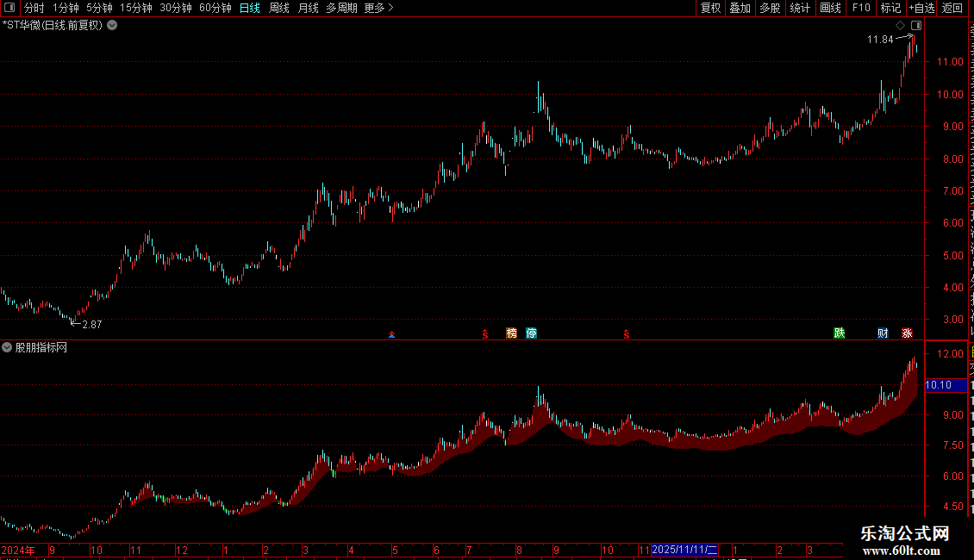
Task: Click the blue up-arrow event marker
Action: click(x=391, y=334)
